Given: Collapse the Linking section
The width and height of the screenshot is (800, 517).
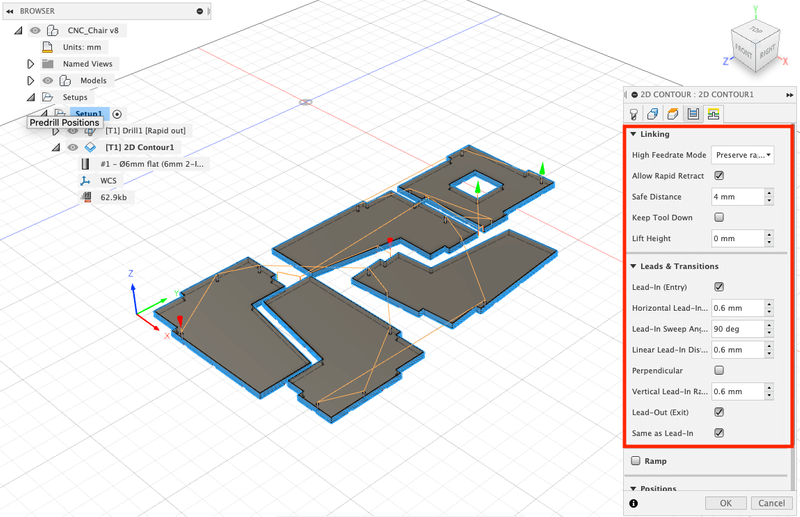Looking at the screenshot, I should (633, 134).
